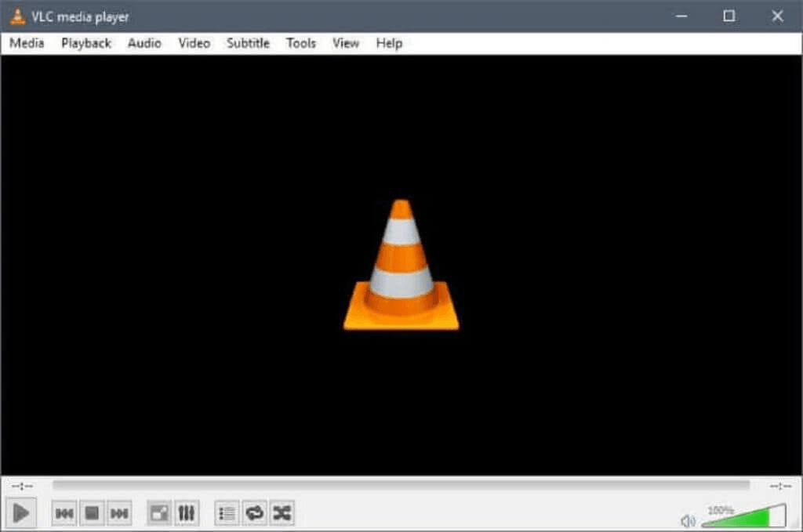Set the volume using the green volume slider

tap(745, 519)
